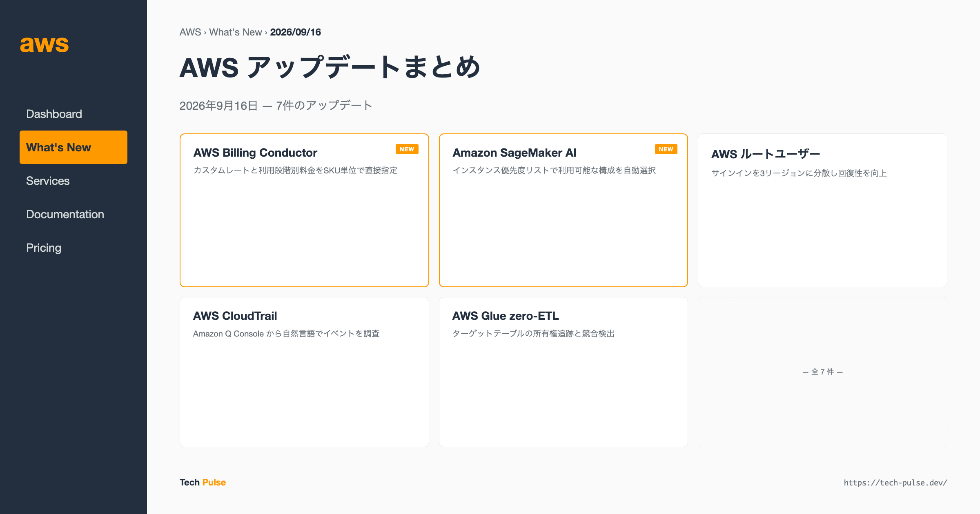The image size is (980, 514).
Task: Open the AWS Glue zero-ETL card
Action: point(563,372)
